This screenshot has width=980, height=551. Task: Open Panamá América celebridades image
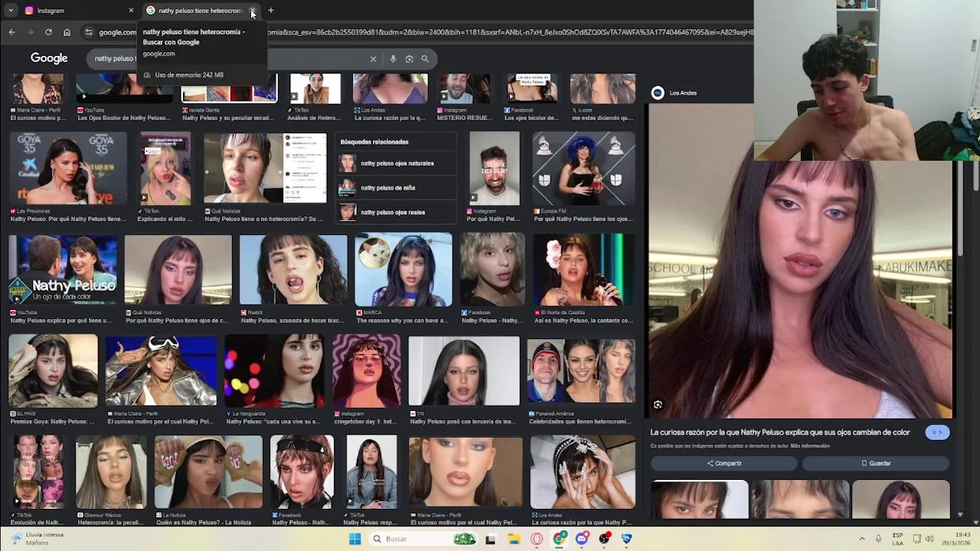coord(580,370)
